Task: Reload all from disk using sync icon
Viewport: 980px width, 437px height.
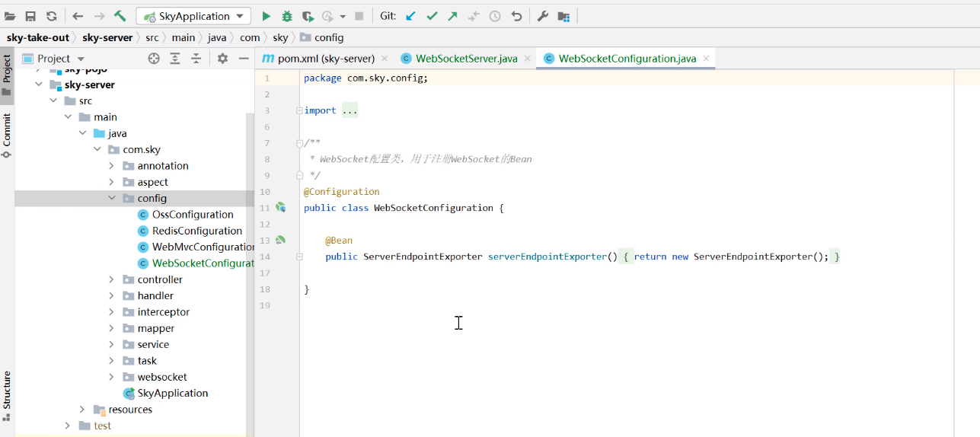Action: pyautogui.click(x=51, y=16)
